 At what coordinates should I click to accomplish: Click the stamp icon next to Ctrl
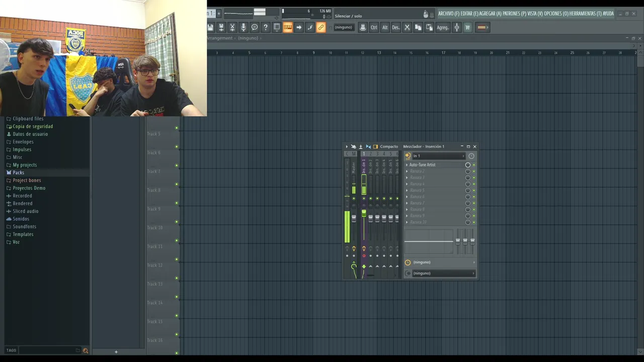tap(363, 28)
